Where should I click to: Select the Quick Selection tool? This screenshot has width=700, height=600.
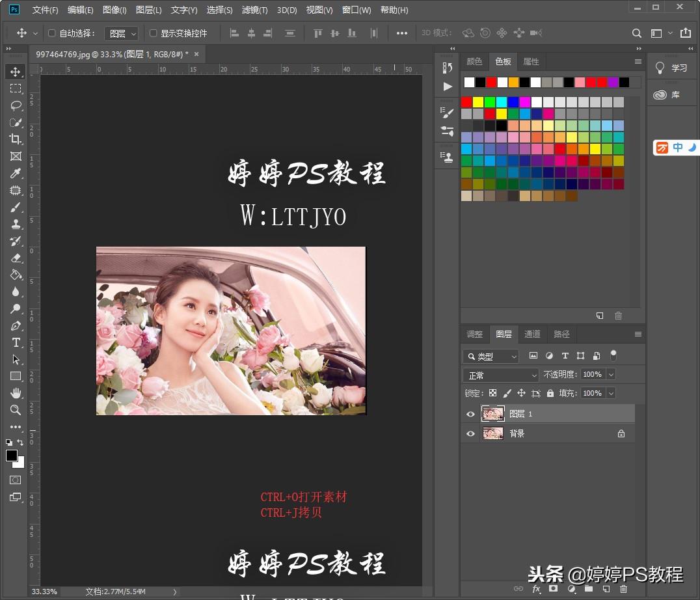(x=16, y=122)
